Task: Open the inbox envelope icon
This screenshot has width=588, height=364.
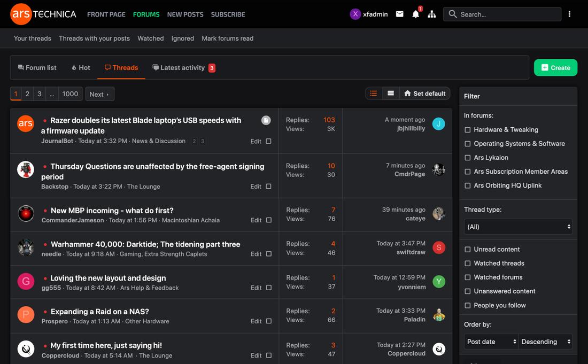Action: 399,14
